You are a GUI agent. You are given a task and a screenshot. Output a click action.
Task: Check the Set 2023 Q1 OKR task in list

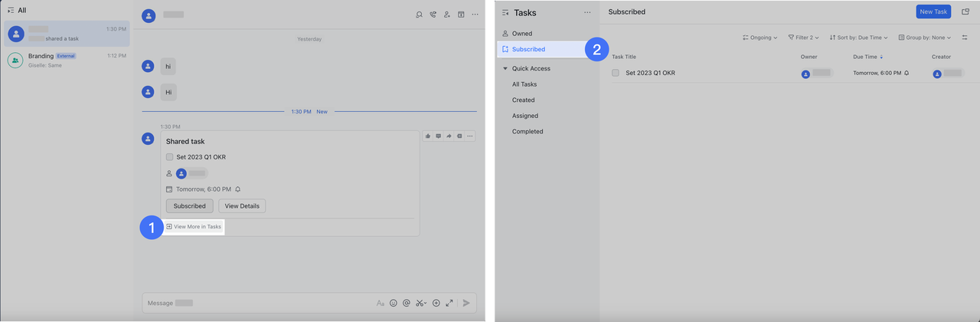point(616,73)
